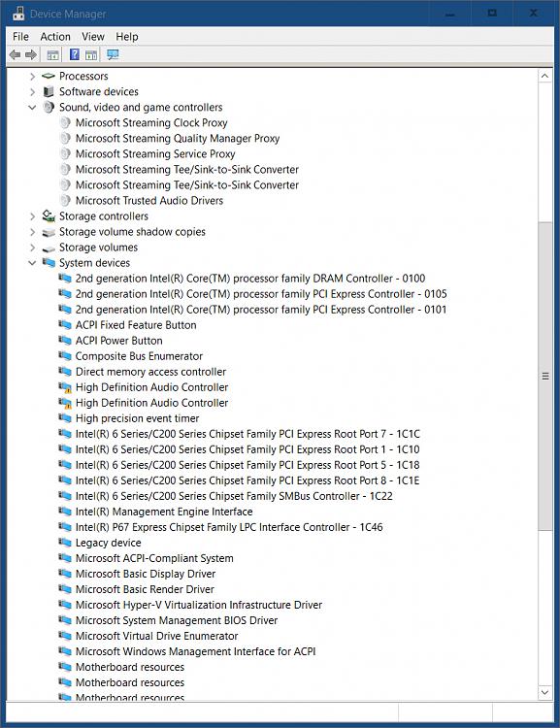Click the icon beside ACPI Power Button
This screenshot has width=560, height=728.
coord(65,341)
